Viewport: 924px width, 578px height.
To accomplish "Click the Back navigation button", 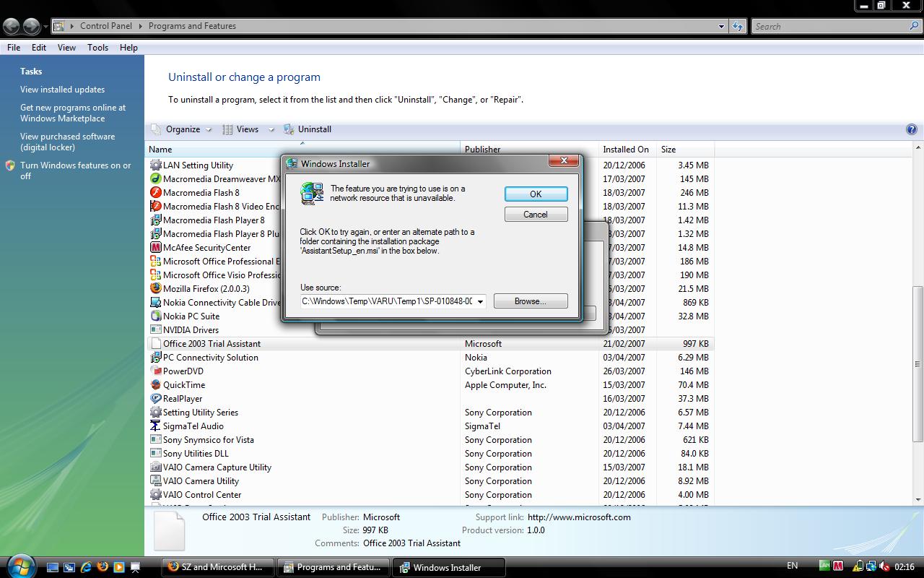I will pyautogui.click(x=11, y=27).
